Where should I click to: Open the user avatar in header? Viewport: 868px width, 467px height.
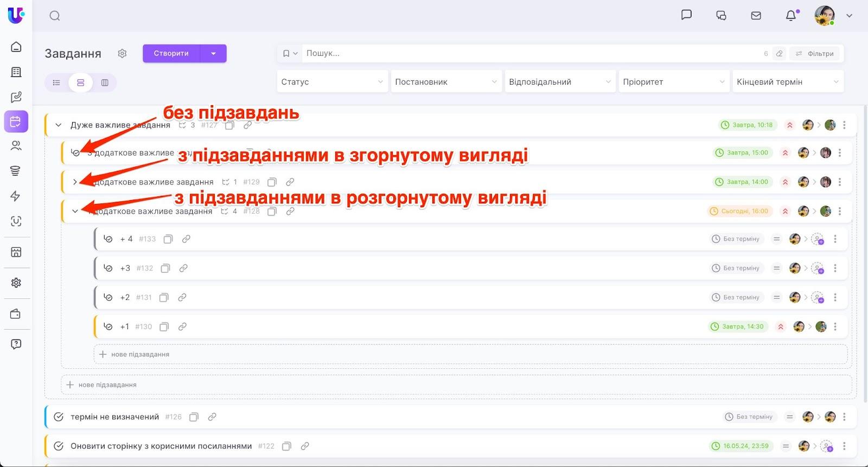point(824,16)
